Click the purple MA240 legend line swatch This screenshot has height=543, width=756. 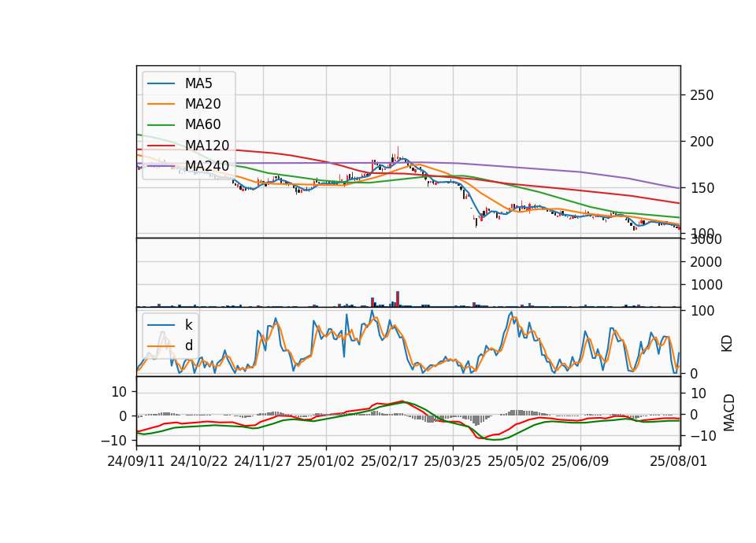click(161, 166)
